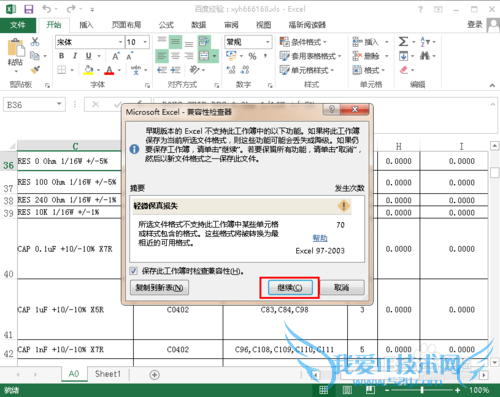The image size is (500, 397).
Task: Open 套用表格格式 table format menu
Action: click(310, 56)
